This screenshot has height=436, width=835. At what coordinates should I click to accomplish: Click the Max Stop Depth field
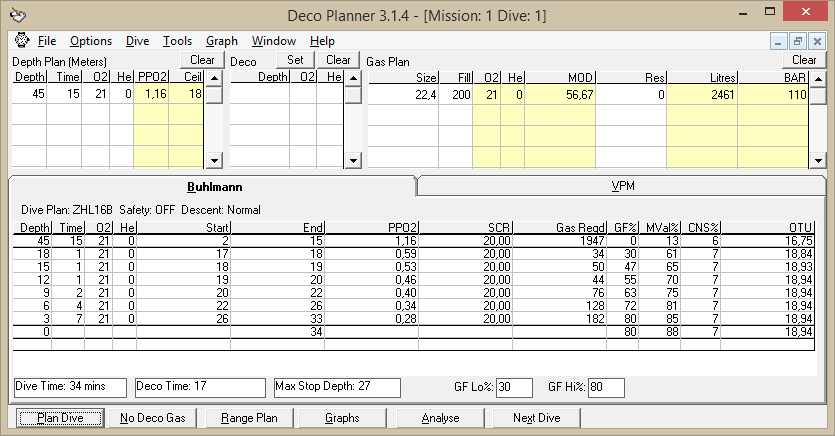click(x=337, y=387)
